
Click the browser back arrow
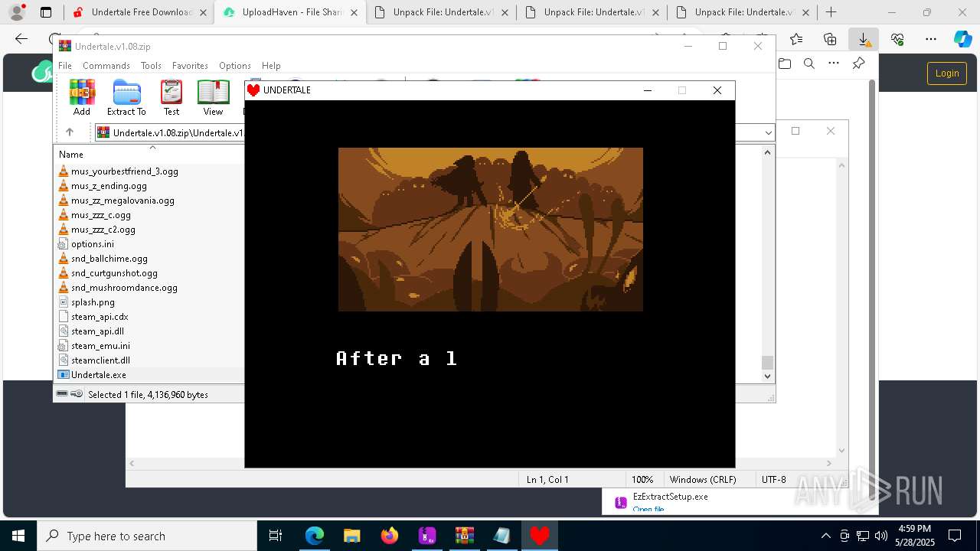coord(21,39)
